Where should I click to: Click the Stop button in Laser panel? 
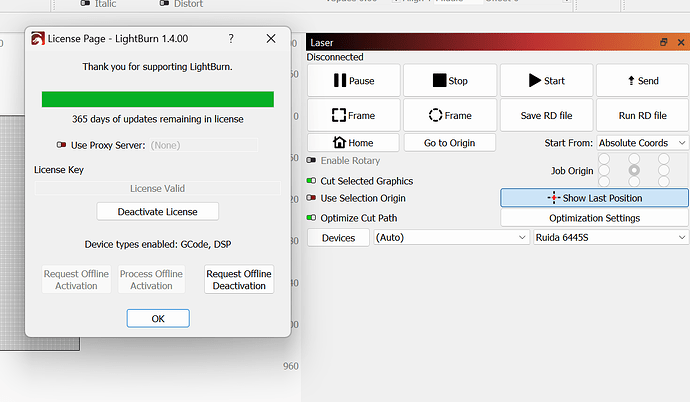(x=450, y=80)
